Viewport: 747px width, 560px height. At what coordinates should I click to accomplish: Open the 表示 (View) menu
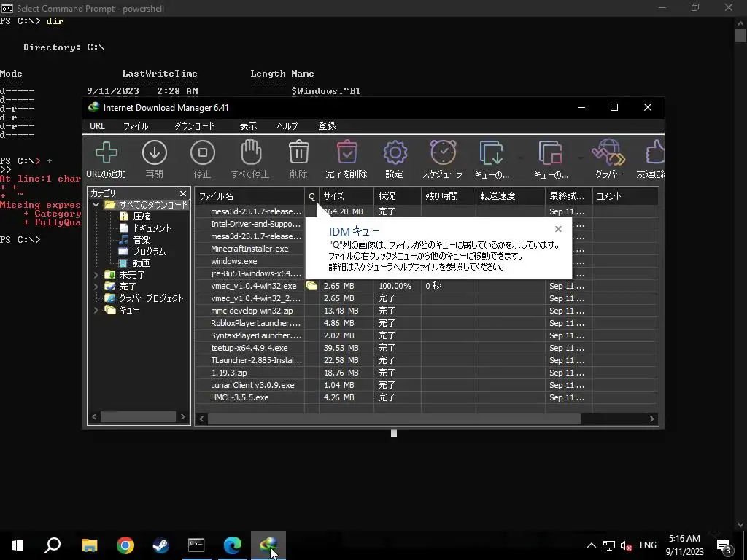[248, 125]
